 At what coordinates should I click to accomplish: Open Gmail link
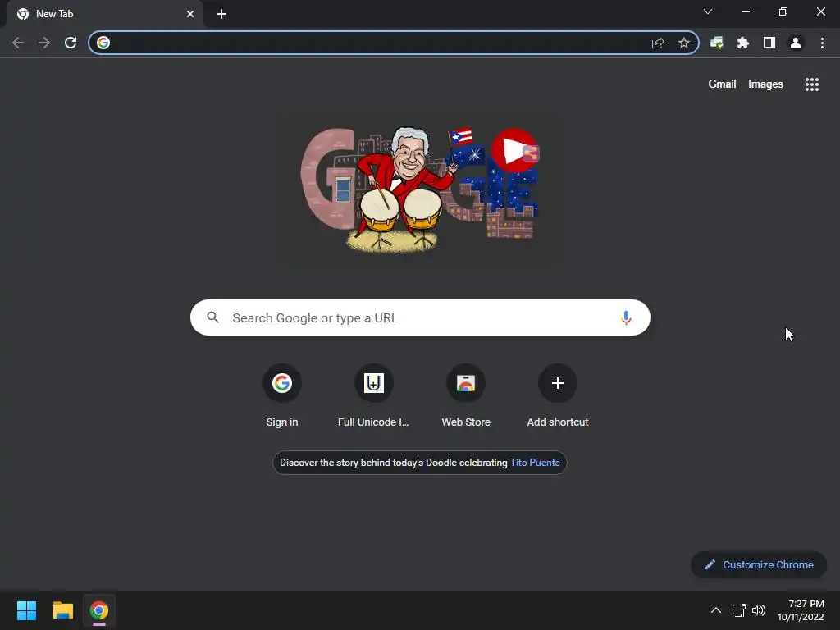[722, 84]
